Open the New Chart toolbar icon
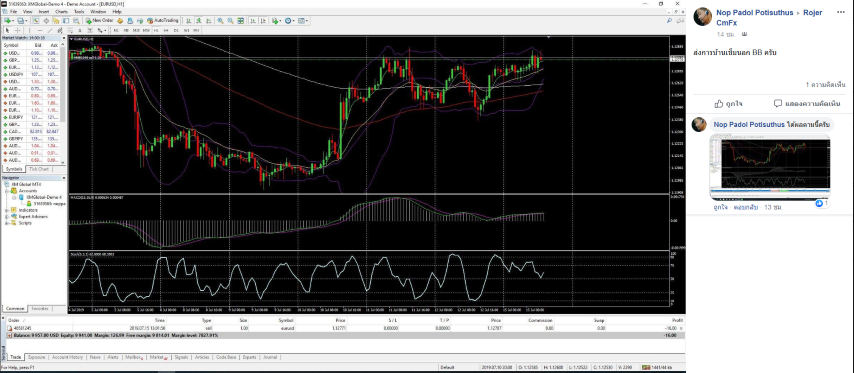Viewport: 854px width, 373px height. click(8, 21)
